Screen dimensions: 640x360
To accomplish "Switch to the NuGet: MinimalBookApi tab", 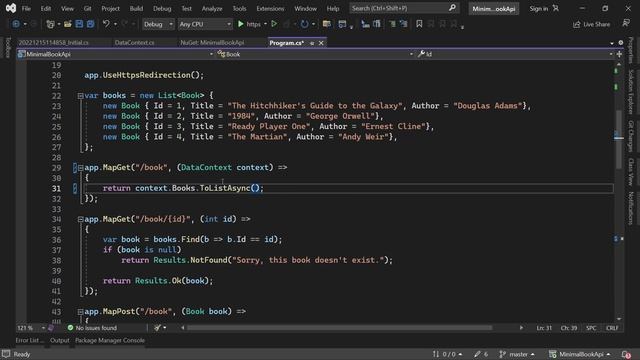I will 212,42.
